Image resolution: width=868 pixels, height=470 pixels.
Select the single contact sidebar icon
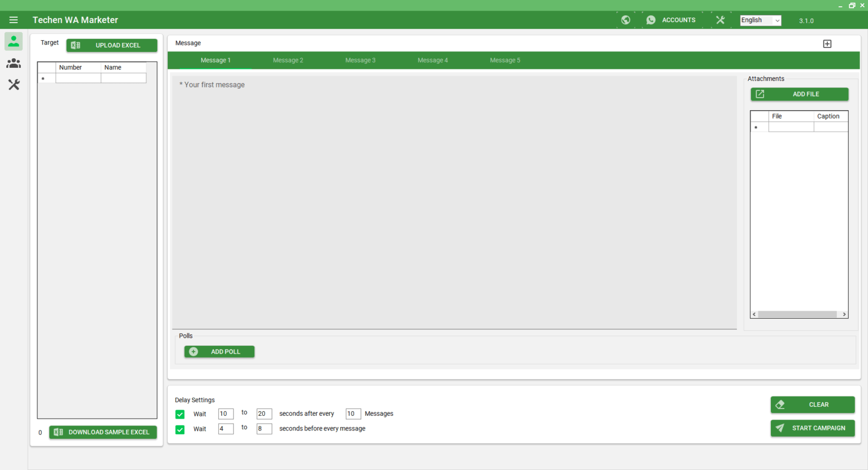point(14,41)
